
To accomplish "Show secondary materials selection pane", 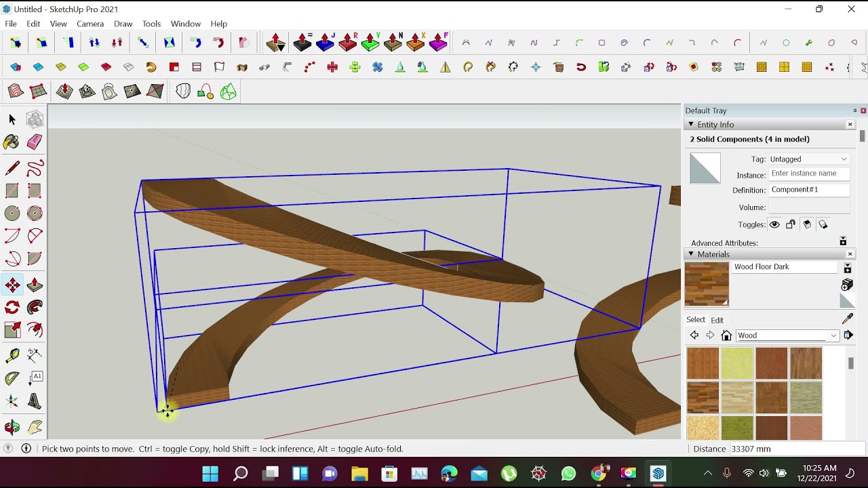I will [x=847, y=269].
